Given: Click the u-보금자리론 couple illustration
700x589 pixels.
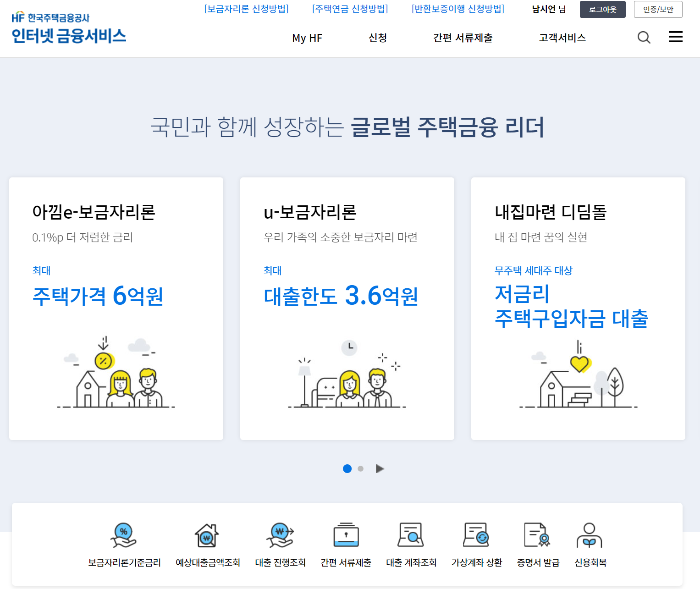Looking at the screenshot, I should click(x=347, y=374).
